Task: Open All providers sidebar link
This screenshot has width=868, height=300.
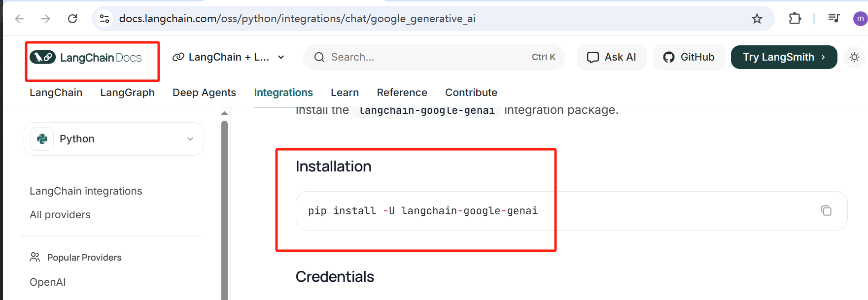Action: point(60,215)
